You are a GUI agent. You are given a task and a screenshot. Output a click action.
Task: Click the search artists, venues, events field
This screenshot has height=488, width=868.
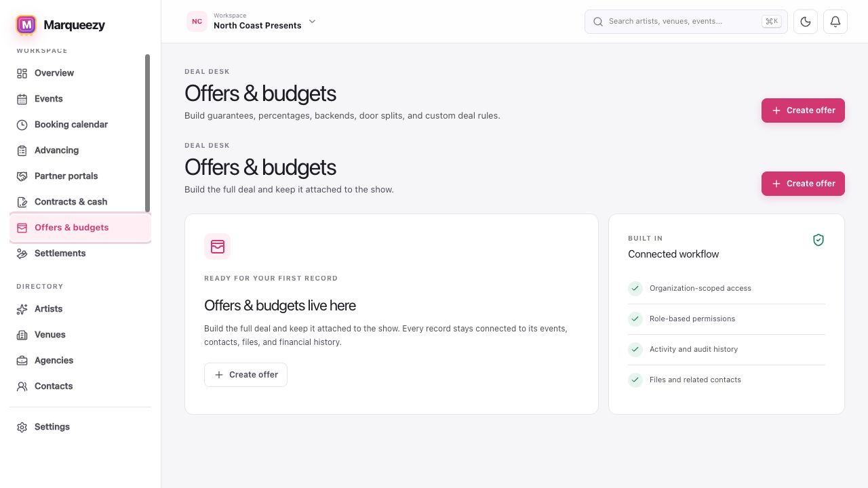pos(686,22)
